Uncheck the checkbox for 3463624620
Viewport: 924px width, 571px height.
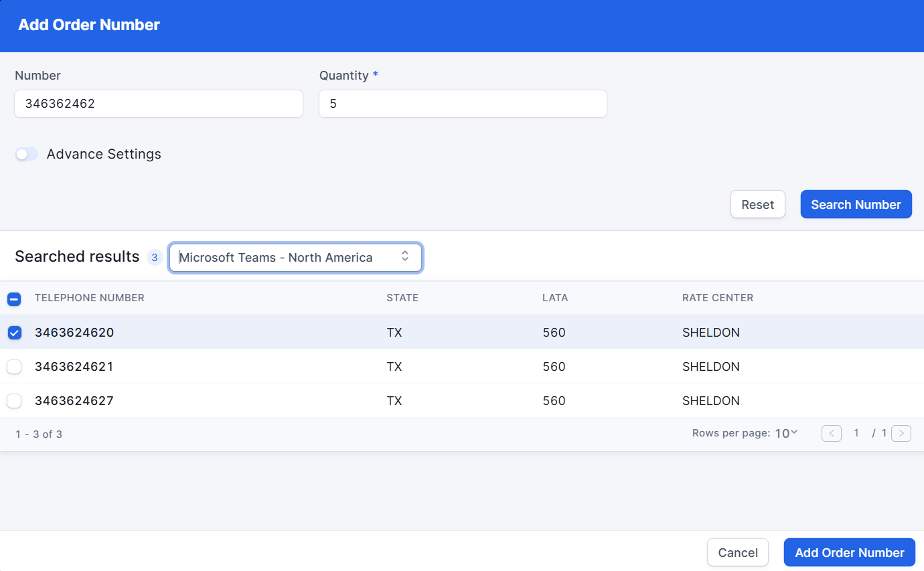[14, 333]
